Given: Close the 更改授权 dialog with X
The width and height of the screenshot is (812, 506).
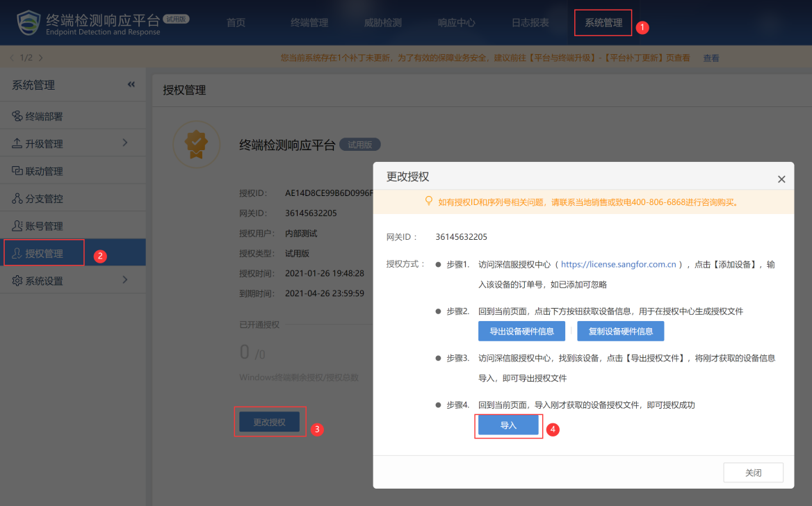Looking at the screenshot, I should (x=781, y=179).
